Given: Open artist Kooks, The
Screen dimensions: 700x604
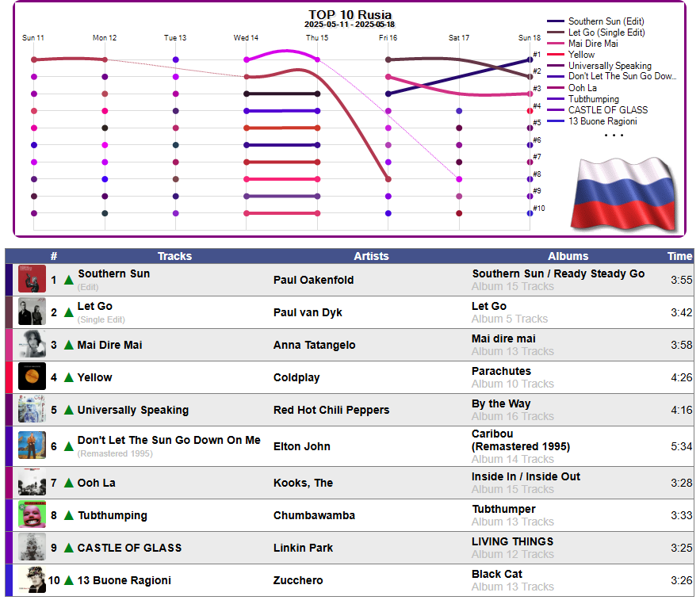Looking at the screenshot, I should tap(303, 483).
